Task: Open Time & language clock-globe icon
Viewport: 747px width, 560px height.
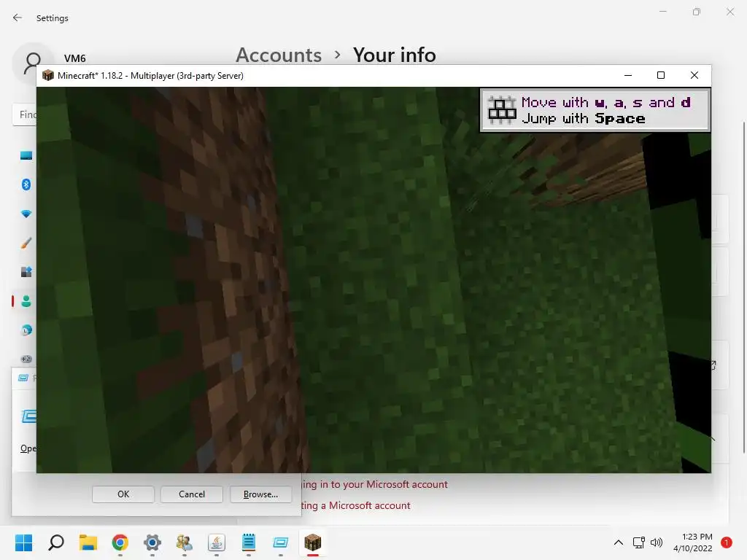Action: (x=26, y=330)
